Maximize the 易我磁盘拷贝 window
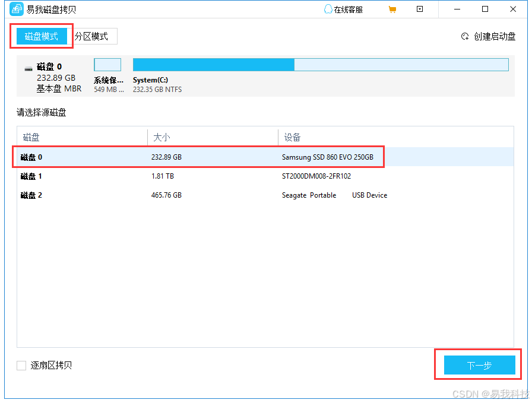 tap(485, 9)
